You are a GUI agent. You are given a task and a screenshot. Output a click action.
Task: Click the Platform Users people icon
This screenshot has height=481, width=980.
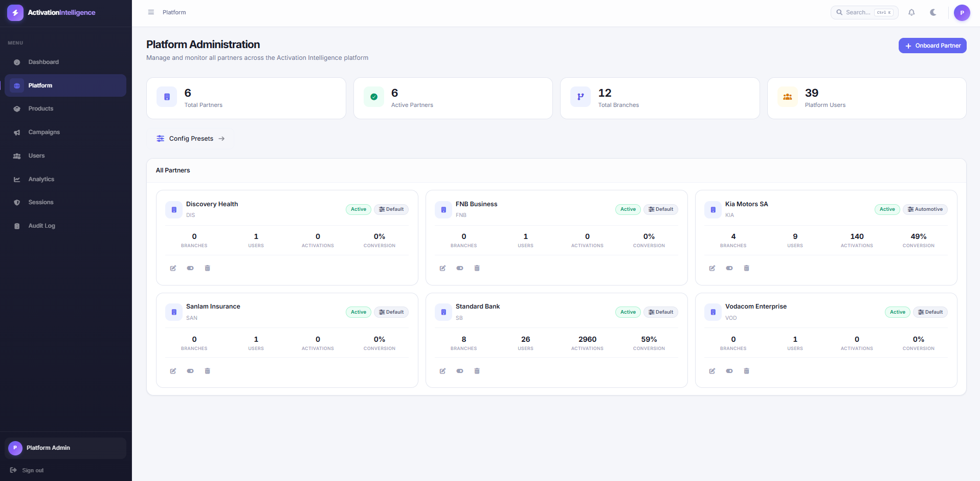(788, 97)
